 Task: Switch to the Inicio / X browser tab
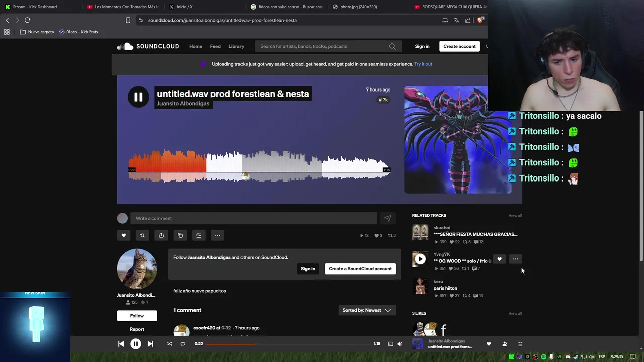pyautogui.click(x=184, y=7)
